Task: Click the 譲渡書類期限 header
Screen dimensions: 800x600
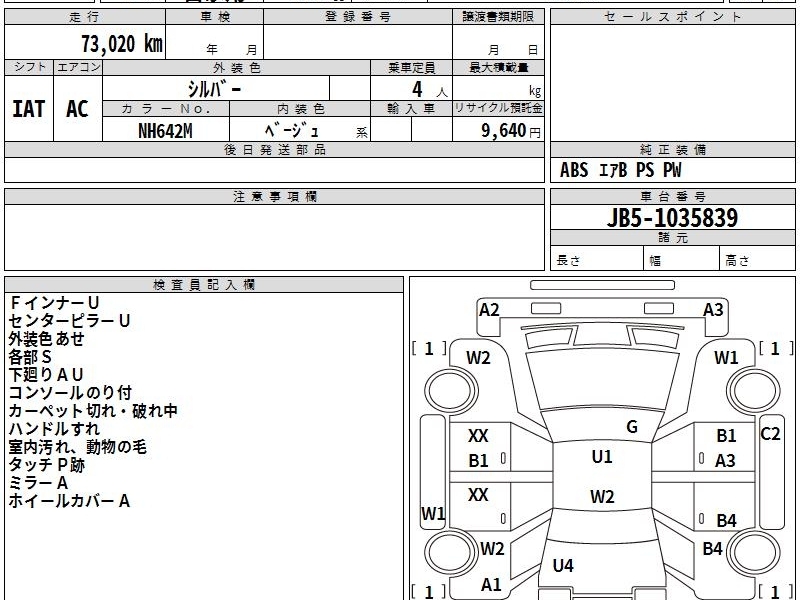Action: click(498, 17)
